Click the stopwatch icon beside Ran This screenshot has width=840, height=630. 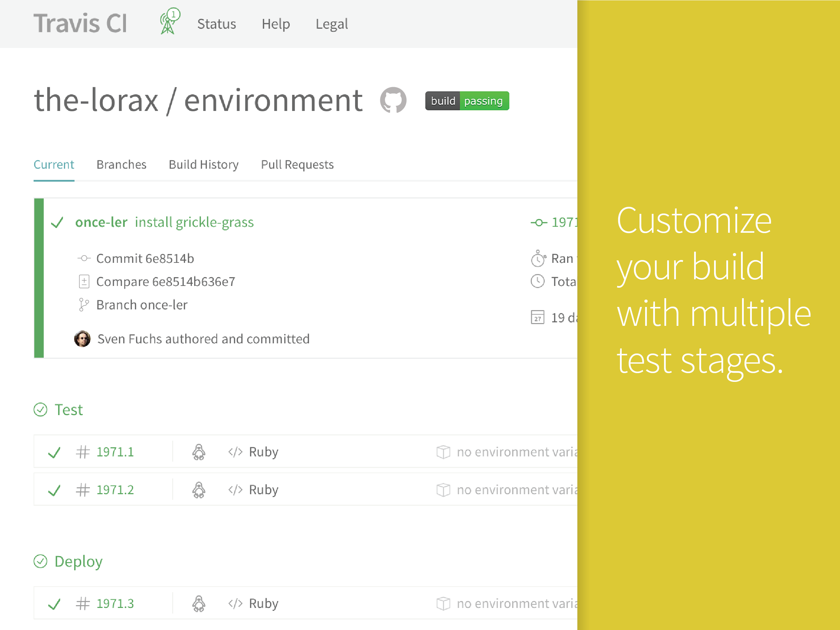tap(538, 258)
